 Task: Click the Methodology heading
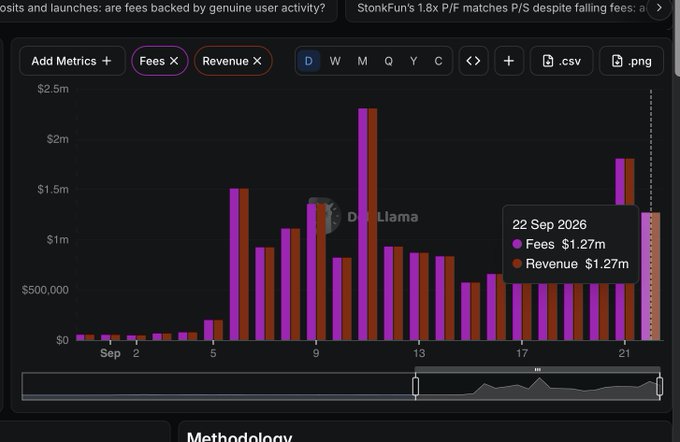point(239,436)
